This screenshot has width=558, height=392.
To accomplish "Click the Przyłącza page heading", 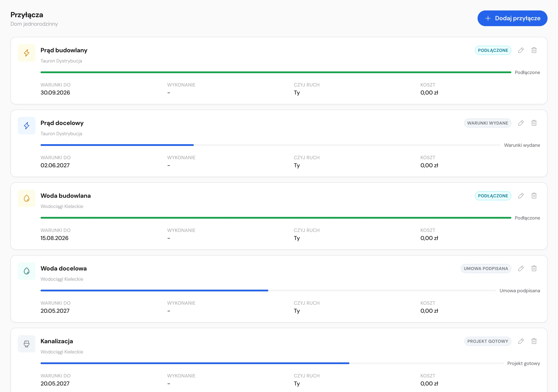I will click(x=27, y=15).
